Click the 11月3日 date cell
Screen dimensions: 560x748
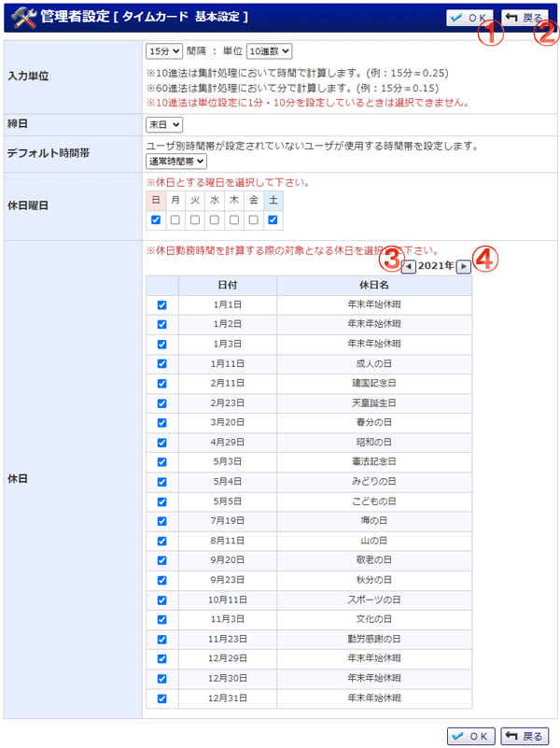coord(228,619)
